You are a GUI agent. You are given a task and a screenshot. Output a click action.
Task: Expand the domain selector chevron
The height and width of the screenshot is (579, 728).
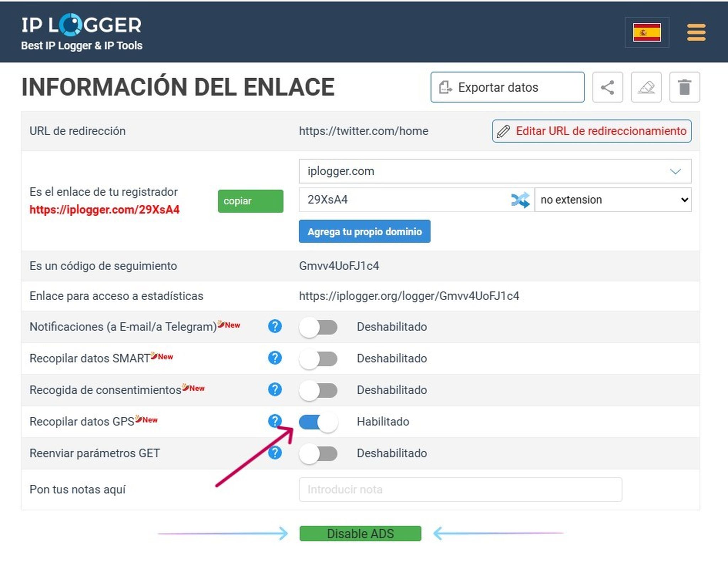click(x=675, y=171)
